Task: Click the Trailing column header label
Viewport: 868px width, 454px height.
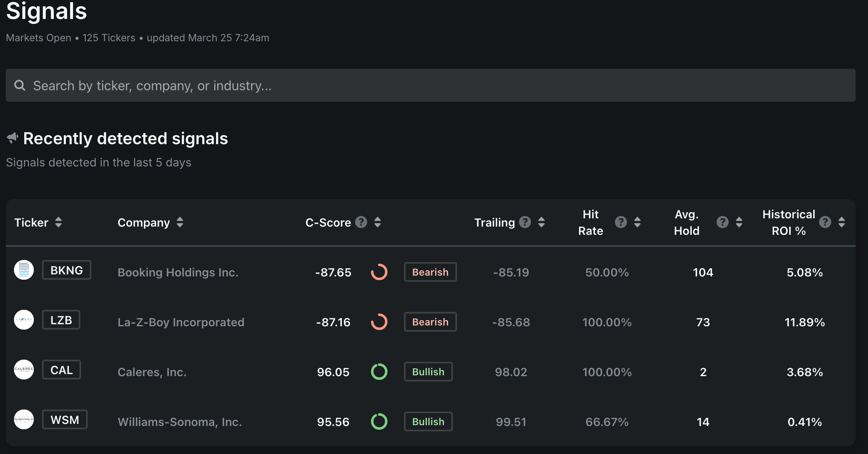Action: pyautogui.click(x=495, y=222)
